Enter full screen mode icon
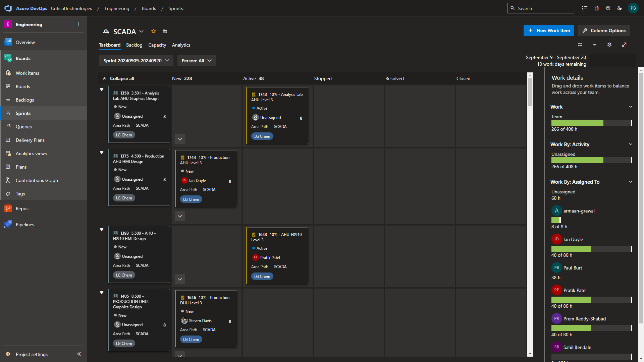 pos(624,45)
